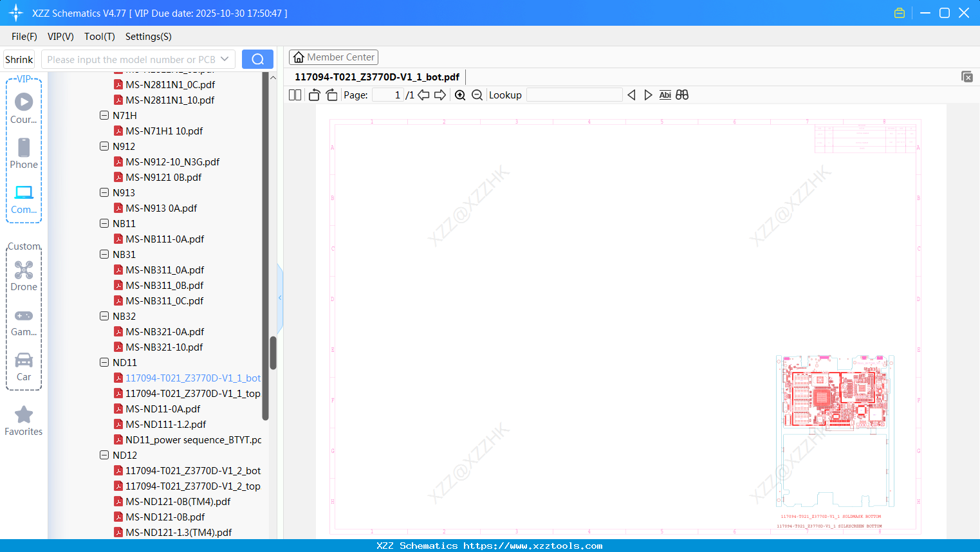This screenshot has width=980, height=552.
Task: Collapse the ND11 folder
Action: click(104, 363)
